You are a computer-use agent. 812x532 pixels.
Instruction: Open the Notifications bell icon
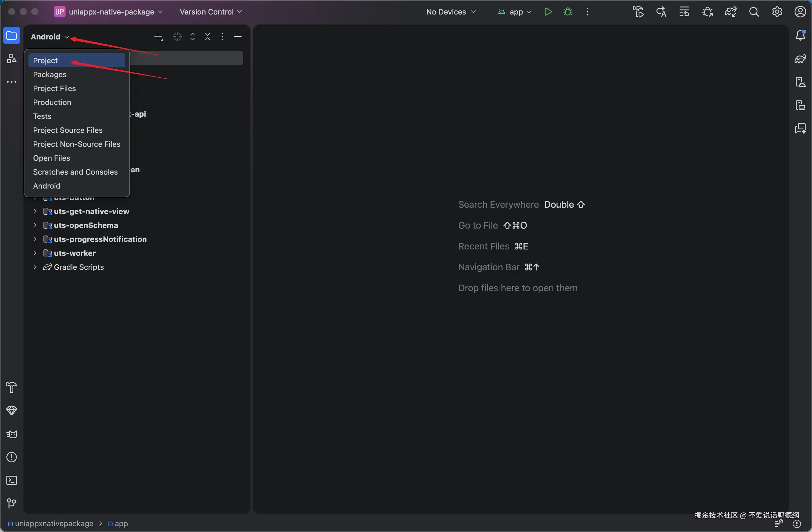pyautogui.click(x=800, y=35)
